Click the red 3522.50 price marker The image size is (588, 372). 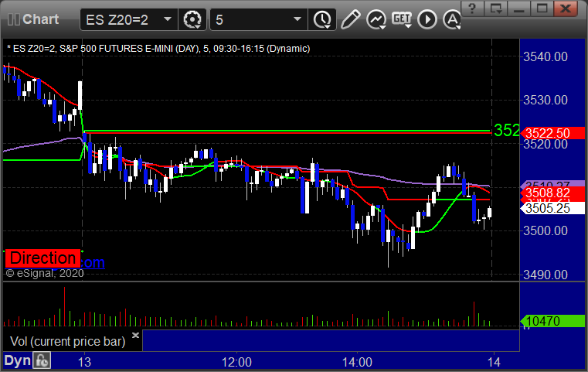coord(552,133)
